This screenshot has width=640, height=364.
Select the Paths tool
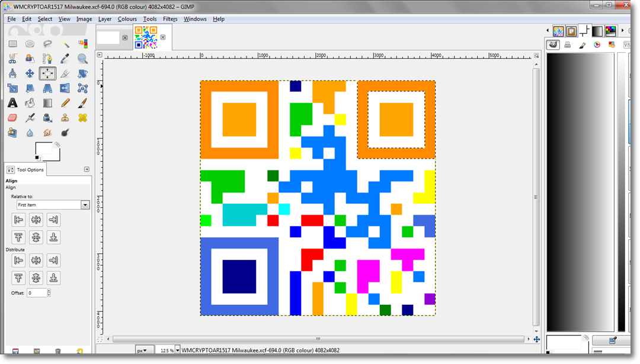47,59
